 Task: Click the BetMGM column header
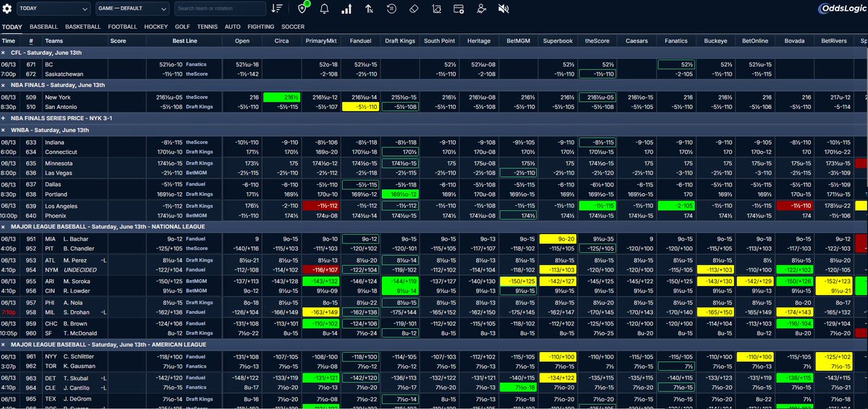pos(518,41)
